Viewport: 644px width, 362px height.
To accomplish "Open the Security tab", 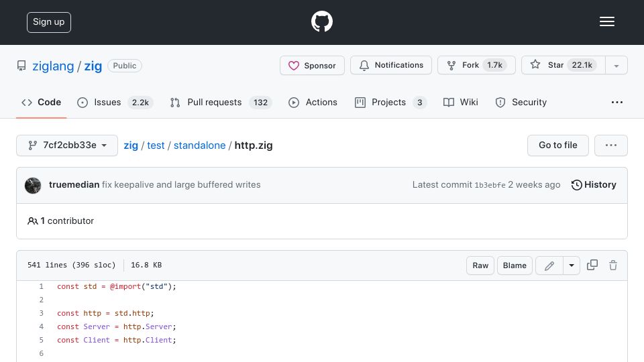I will pos(521,102).
